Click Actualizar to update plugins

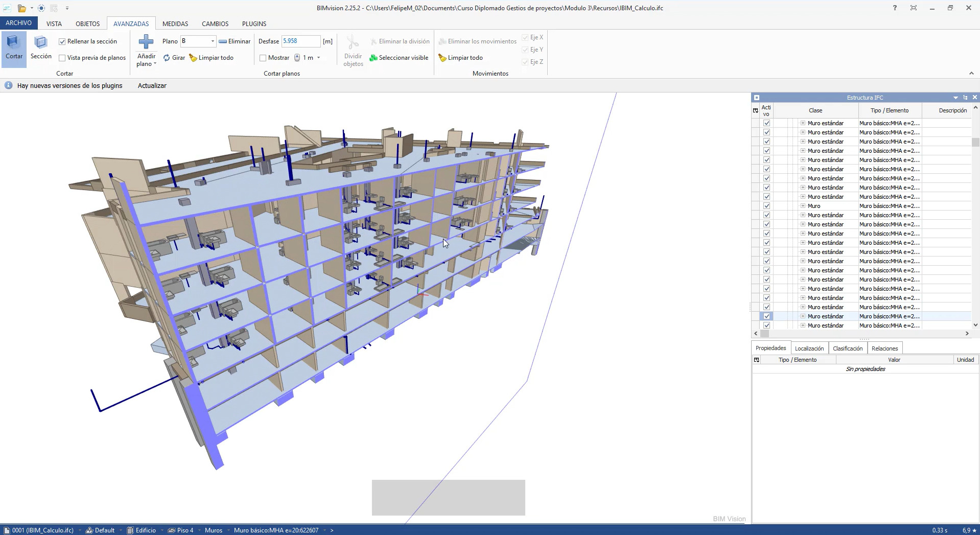point(152,86)
